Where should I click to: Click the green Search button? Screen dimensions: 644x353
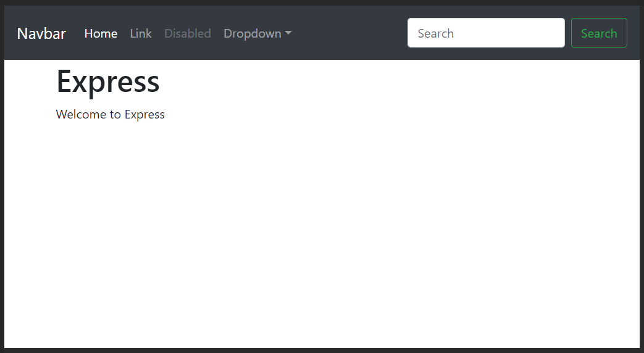(x=599, y=33)
